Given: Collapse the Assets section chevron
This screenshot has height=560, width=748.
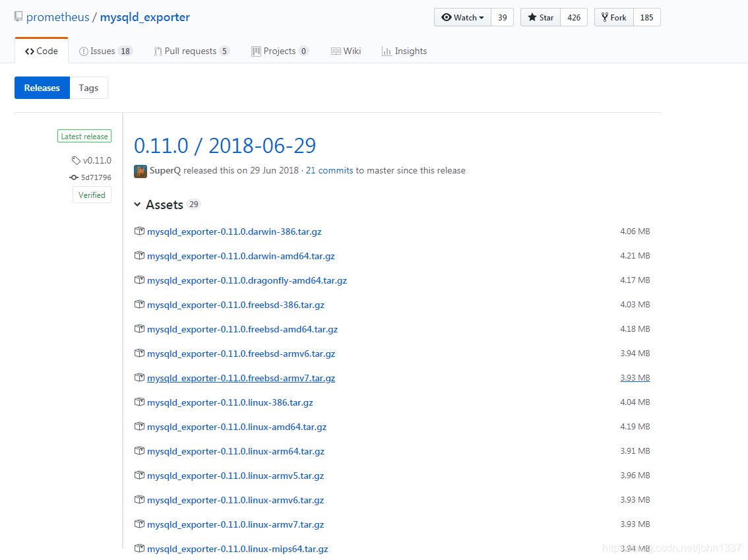Looking at the screenshot, I should coord(137,204).
